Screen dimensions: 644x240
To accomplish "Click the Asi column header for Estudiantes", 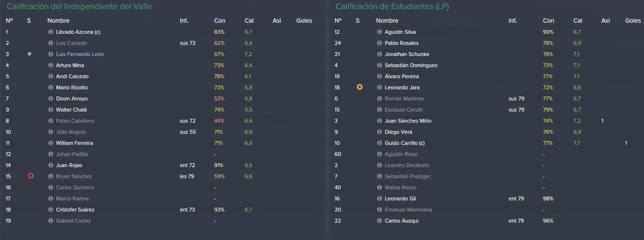I will 606,21.
